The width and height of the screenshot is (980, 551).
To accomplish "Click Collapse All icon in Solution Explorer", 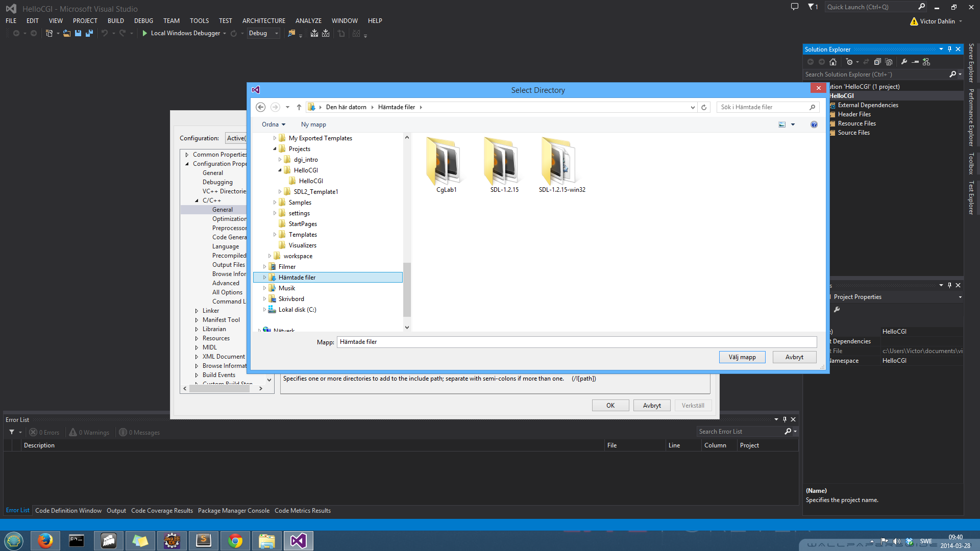I will (877, 62).
